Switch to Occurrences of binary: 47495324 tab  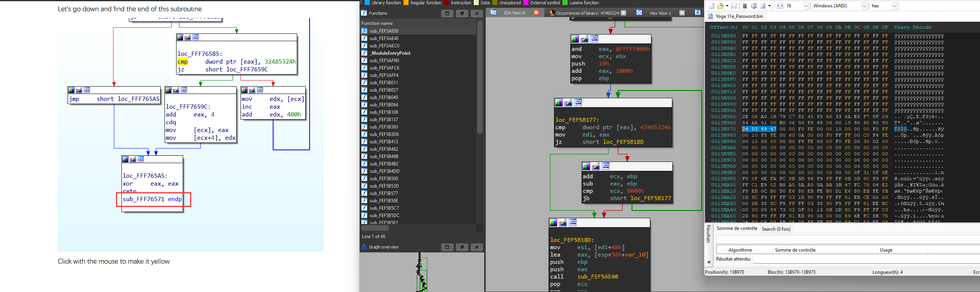(588, 13)
